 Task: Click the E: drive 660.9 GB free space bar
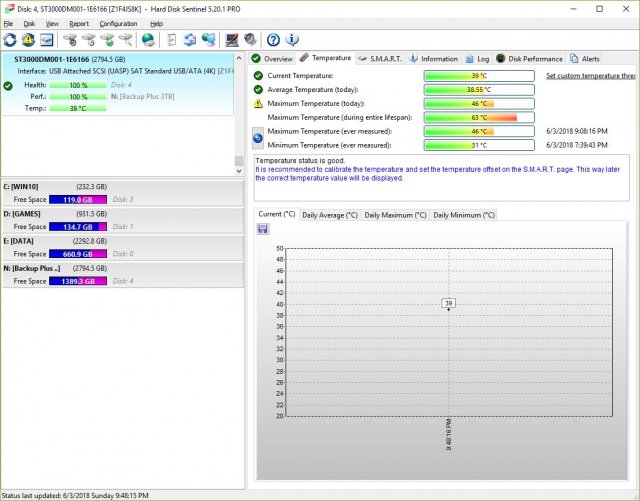coord(78,254)
